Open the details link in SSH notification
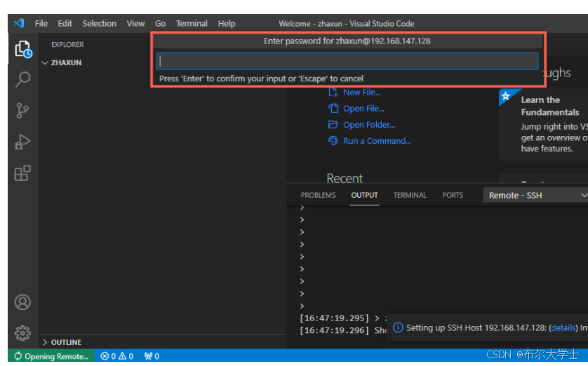 click(x=563, y=328)
